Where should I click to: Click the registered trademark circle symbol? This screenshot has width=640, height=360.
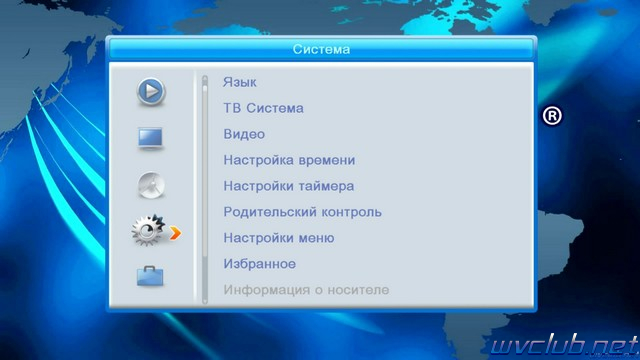(x=552, y=116)
